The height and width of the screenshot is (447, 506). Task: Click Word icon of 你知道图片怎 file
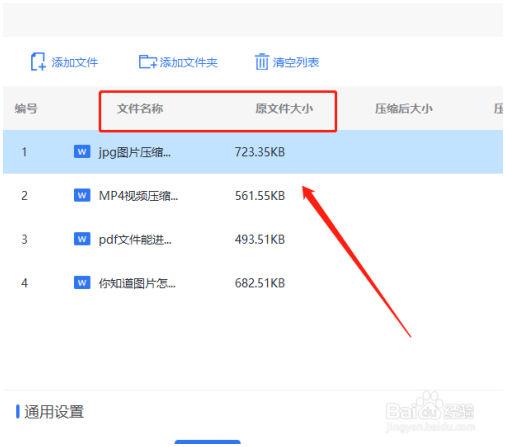click(82, 283)
